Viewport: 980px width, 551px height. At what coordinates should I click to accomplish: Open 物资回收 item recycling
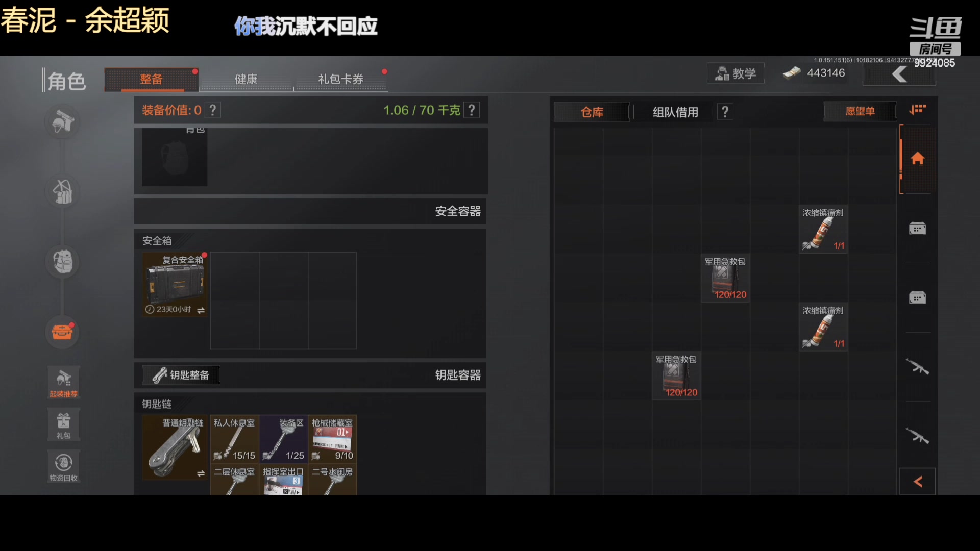click(63, 467)
